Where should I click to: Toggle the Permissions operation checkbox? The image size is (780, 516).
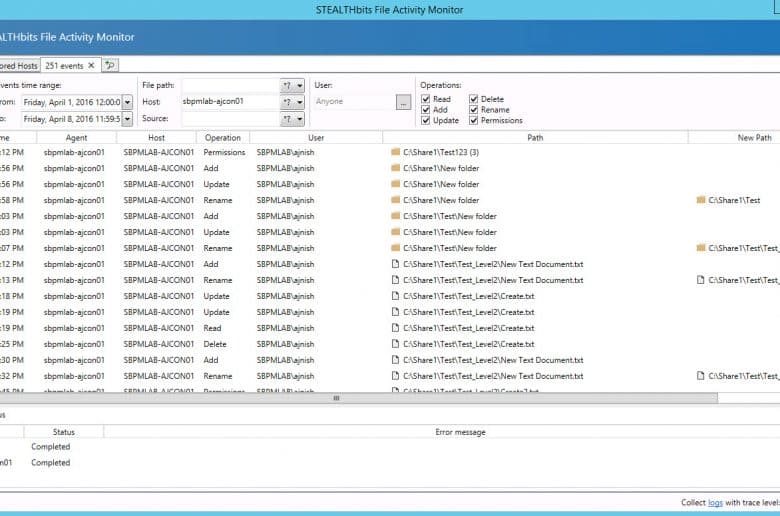tap(474, 120)
